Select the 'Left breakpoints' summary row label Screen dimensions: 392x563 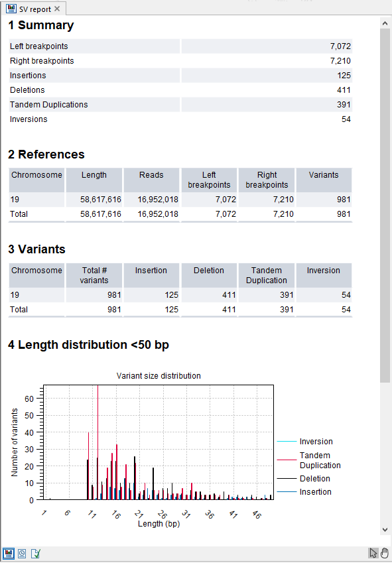click(x=38, y=46)
